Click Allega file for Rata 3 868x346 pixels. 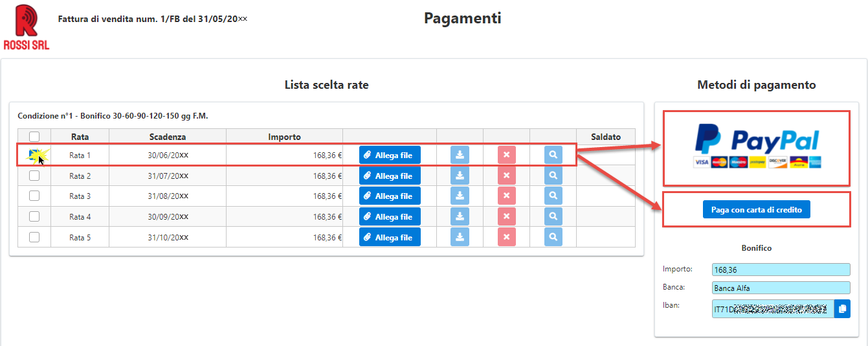[390, 196]
